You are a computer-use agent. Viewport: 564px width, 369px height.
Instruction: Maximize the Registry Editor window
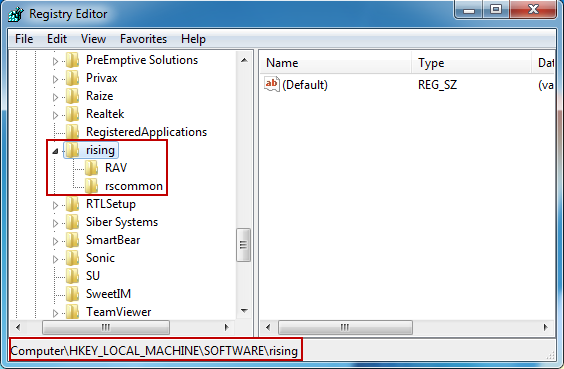click(x=496, y=10)
